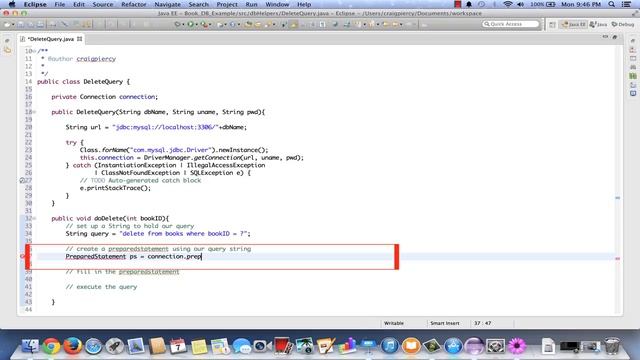Open the Source menu
640x360 pixels.
pyautogui.click(x=102, y=4)
